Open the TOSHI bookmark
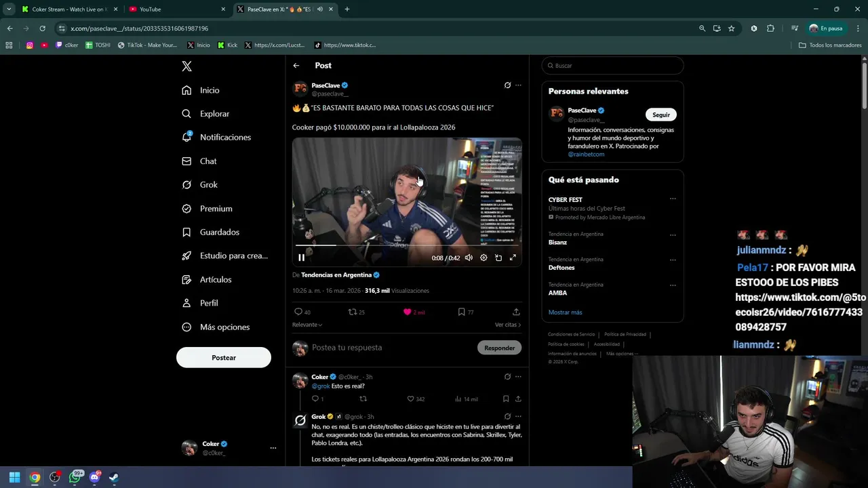The height and width of the screenshot is (488, 868). click(x=98, y=45)
